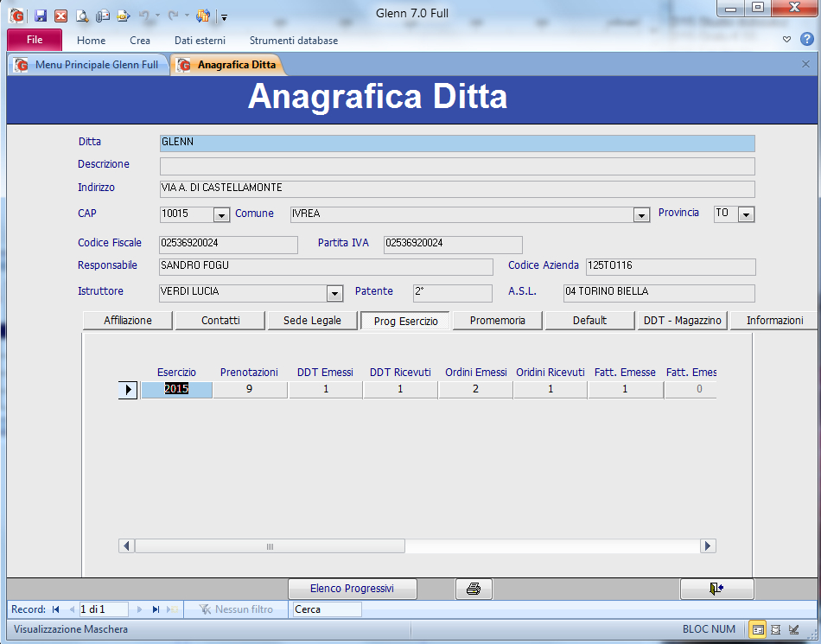The width and height of the screenshot is (821, 644).
Task: Click the horizontal scrollbar left arrow
Action: pyautogui.click(x=126, y=546)
